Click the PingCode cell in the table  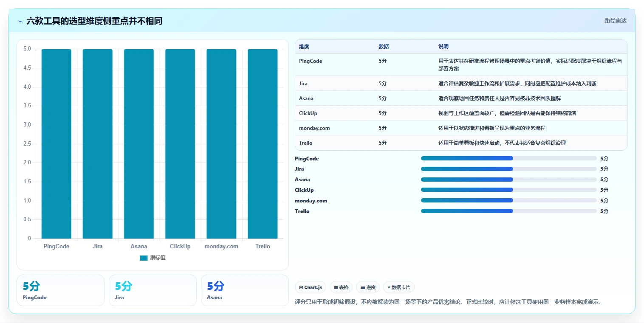pos(311,61)
